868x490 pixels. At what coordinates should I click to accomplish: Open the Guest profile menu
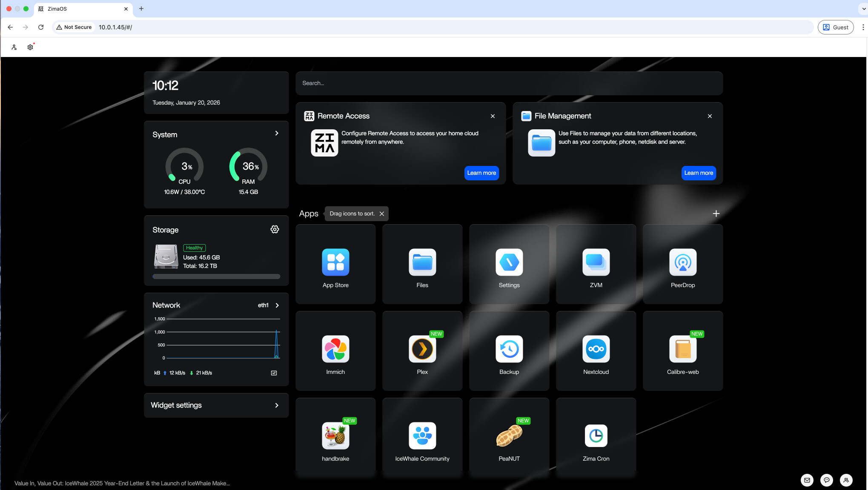(835, 27)
